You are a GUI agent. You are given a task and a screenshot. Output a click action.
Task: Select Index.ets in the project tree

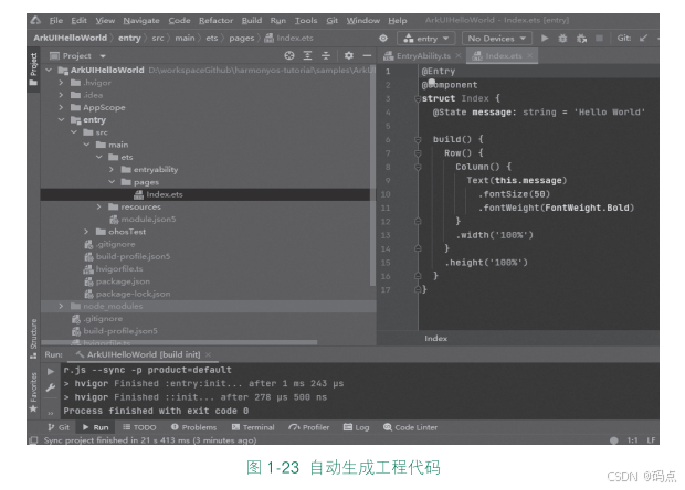tap(165, 194)
